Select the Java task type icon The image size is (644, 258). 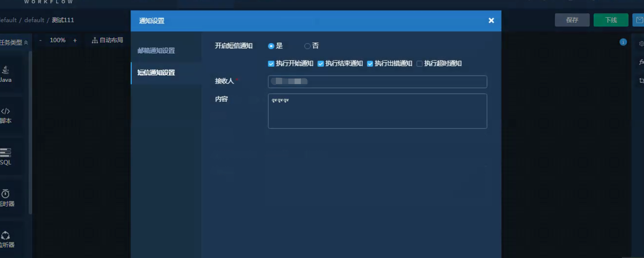[x=5, y=70]
